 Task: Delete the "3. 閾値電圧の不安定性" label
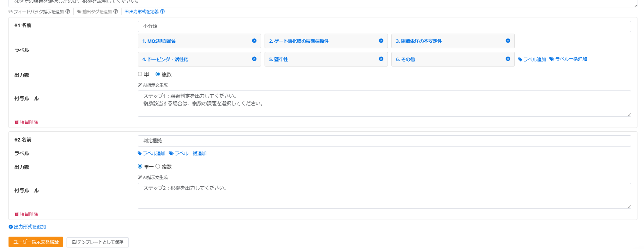pos(508,41)
